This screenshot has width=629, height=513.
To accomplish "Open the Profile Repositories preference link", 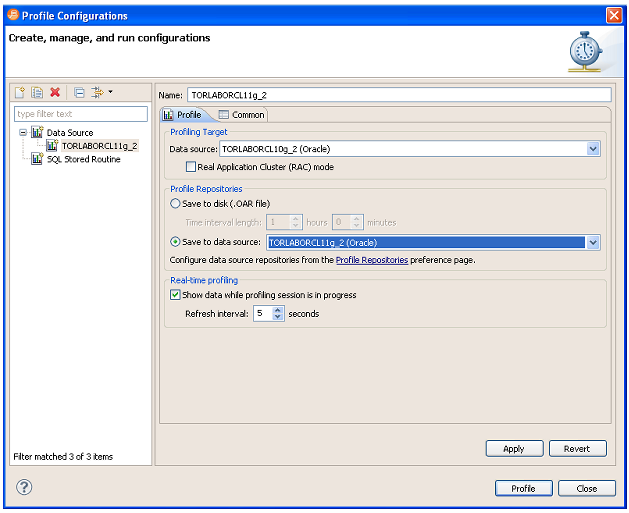I will (371, 260).
